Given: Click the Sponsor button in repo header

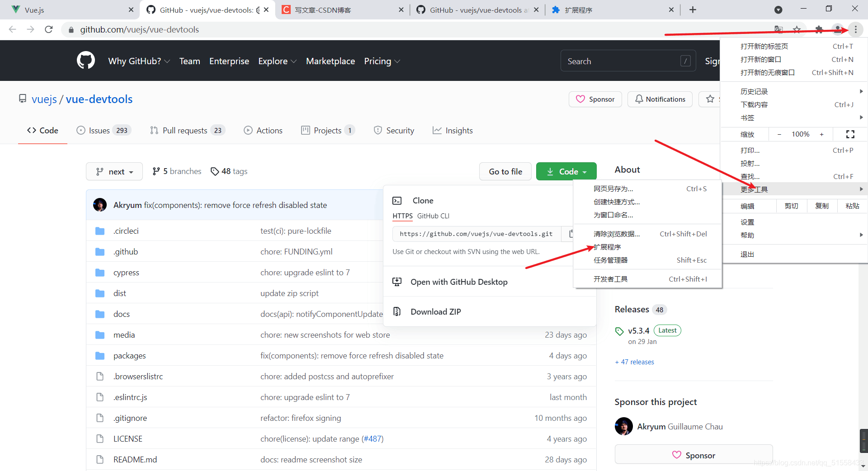Looking at the screenshot, I should [x=595, y=99].
